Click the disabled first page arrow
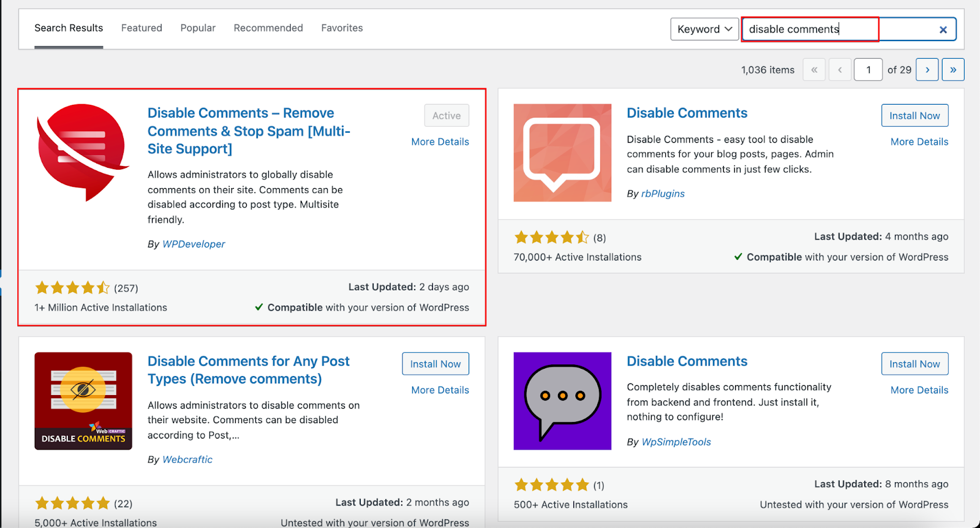Viewport: 980px width, 528px height. tap(814, 70)
